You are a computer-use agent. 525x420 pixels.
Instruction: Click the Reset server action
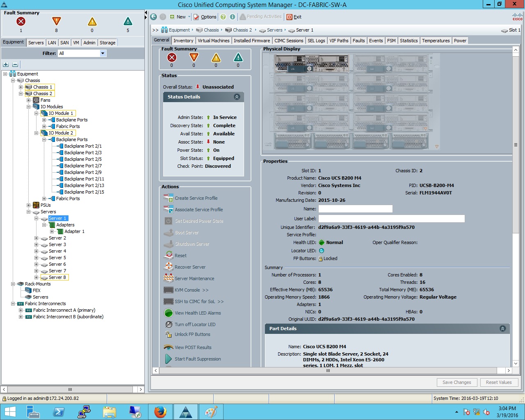180,256
